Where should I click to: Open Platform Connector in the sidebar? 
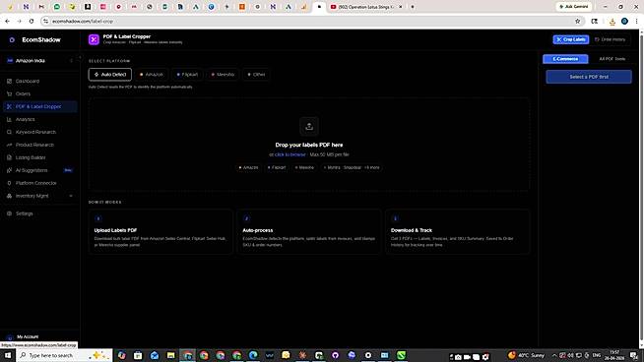coord(39,183)
